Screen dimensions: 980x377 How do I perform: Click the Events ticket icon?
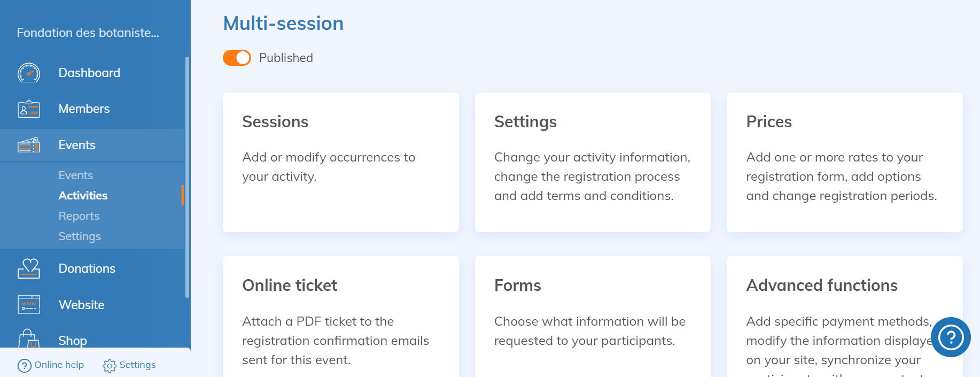click(x=29, y=145)
